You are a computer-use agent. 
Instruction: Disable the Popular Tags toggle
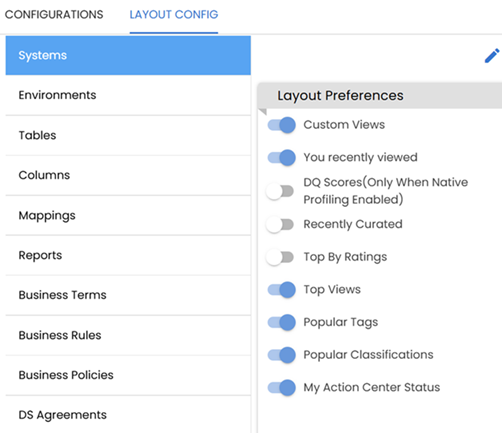281,322
